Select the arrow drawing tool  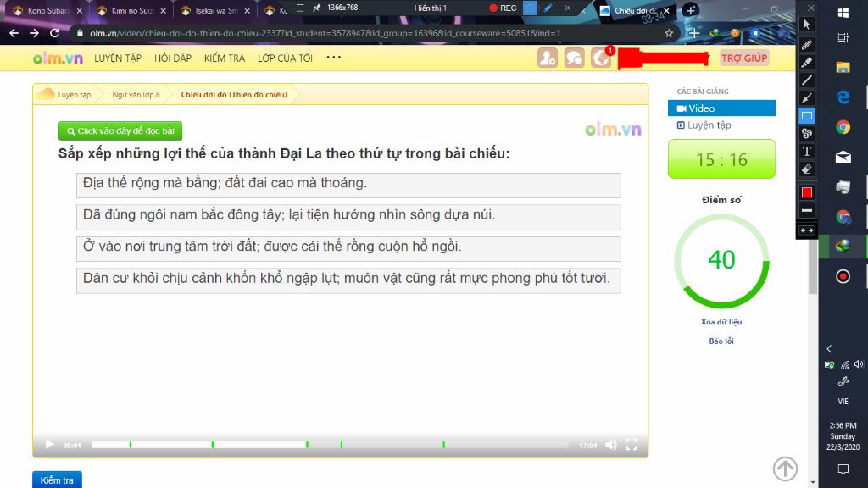tap(807, 97)
